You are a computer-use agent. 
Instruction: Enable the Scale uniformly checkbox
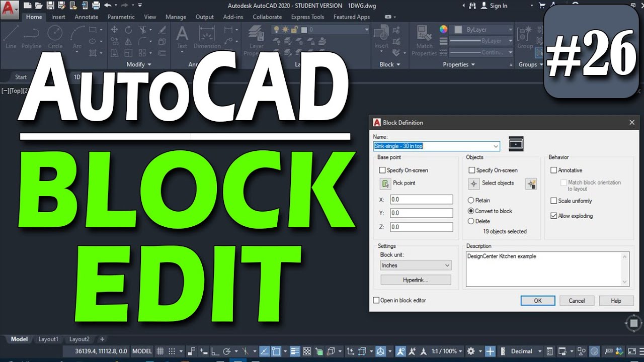[x=554, y=201]
